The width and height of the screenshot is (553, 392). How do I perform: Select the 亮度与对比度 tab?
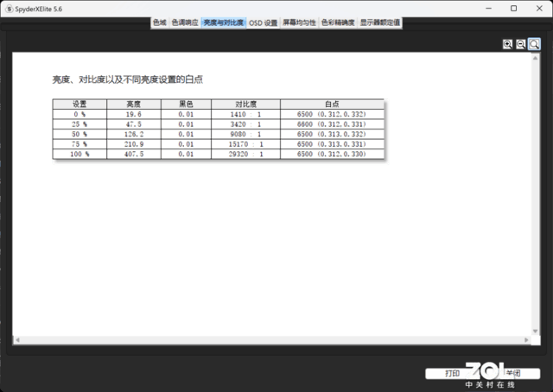[x=224, y=22]
